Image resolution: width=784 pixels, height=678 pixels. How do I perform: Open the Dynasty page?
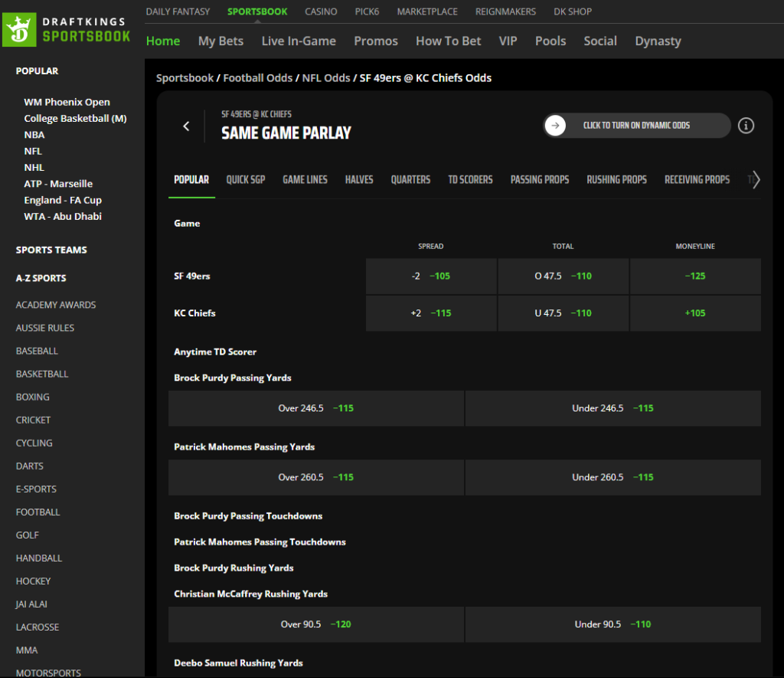(658, 41)
